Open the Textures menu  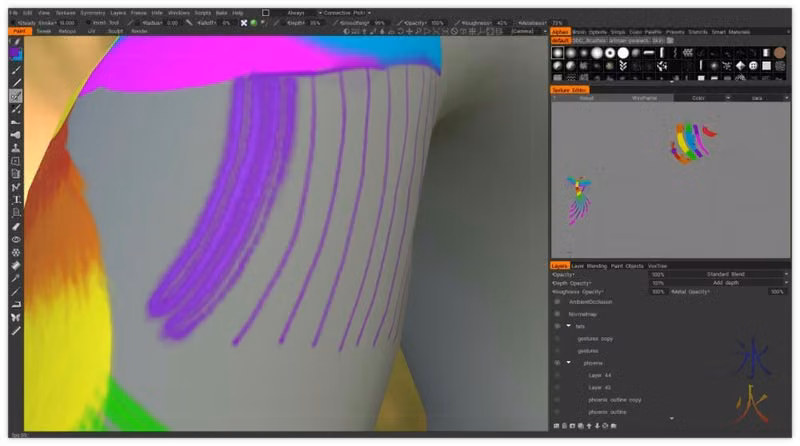[x=65, y=13]
